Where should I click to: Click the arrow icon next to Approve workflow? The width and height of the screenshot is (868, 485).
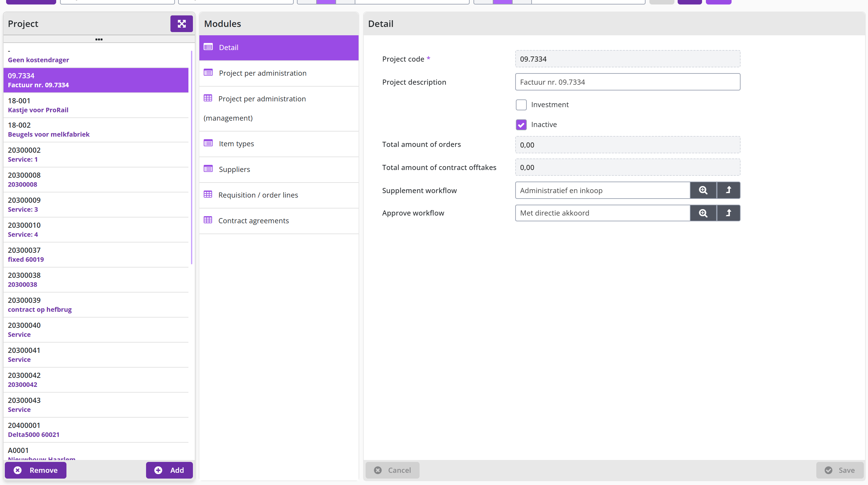click(728, 213)
